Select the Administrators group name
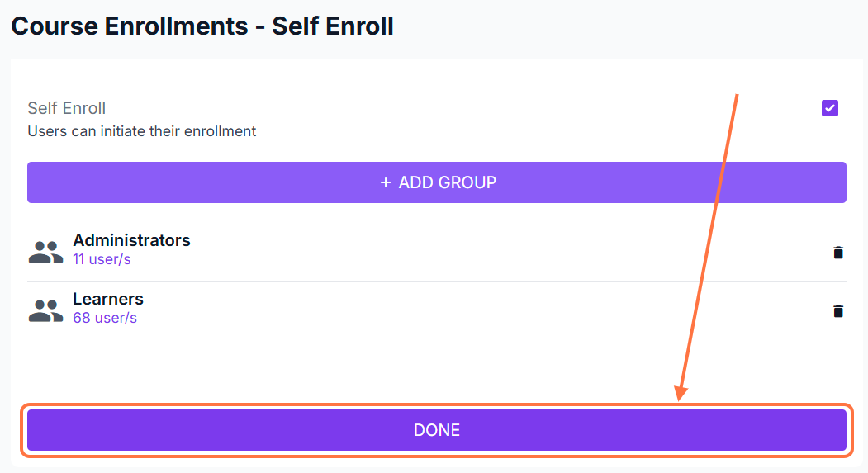Screen dimensions: 868x473 pos(131,240)
